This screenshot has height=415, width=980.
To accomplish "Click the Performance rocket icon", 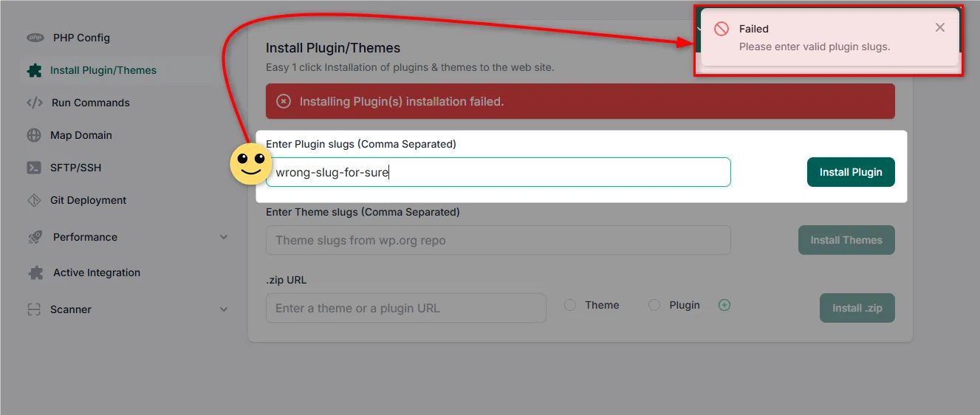I will (35, 237).
